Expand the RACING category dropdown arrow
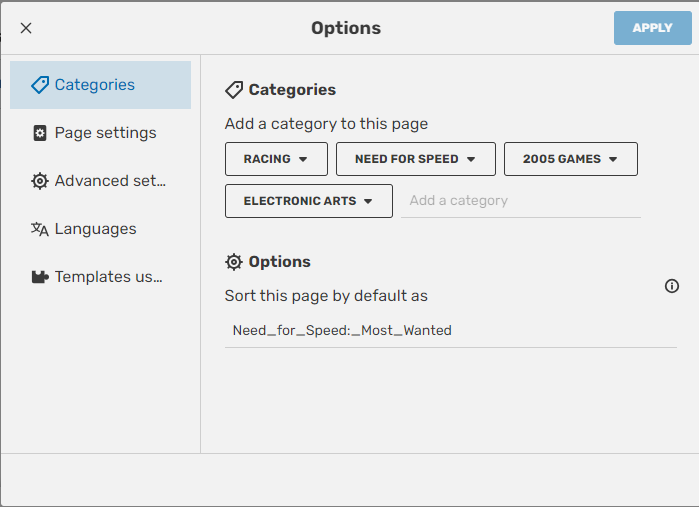 coord(303,159)
